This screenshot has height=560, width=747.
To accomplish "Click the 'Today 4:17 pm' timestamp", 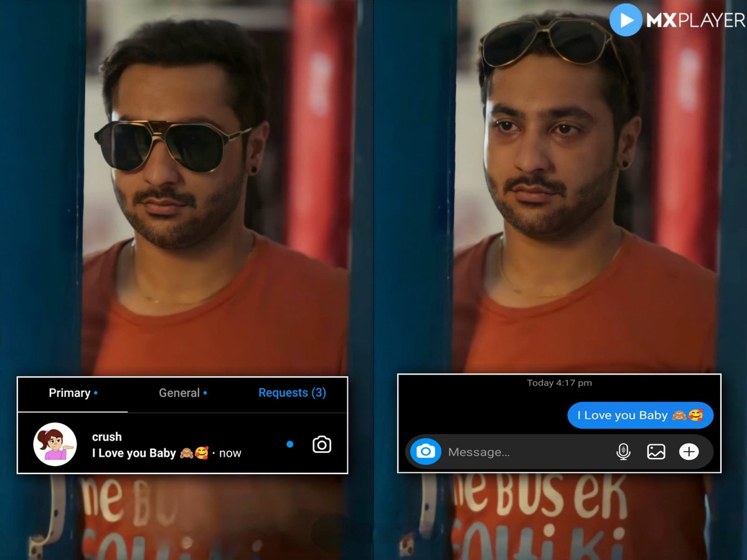I will (x=560, y=383).
